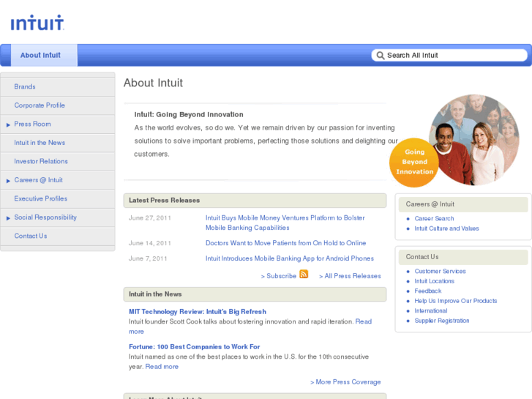Expand the Press Room arrow in sidebar
Image resolution: width=532 pixels, height=399 pixels.
8,124
